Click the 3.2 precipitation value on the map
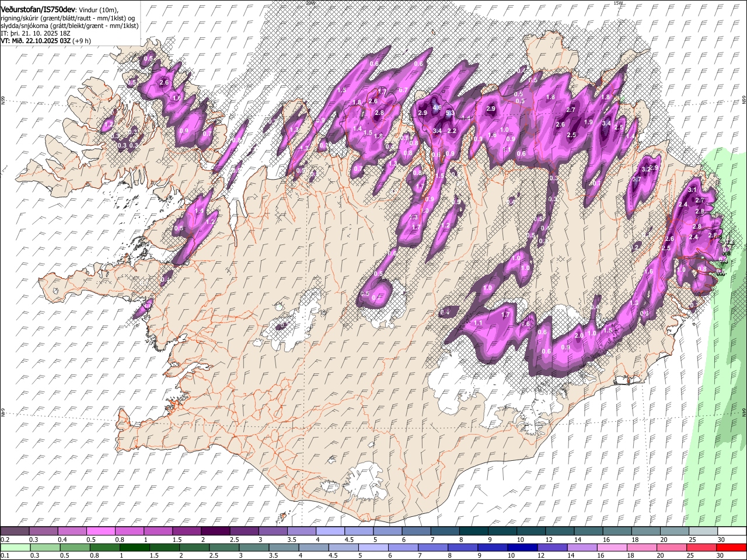Image resolution: width=747 pixels, height=560 pixels. [x=645, y=169]
